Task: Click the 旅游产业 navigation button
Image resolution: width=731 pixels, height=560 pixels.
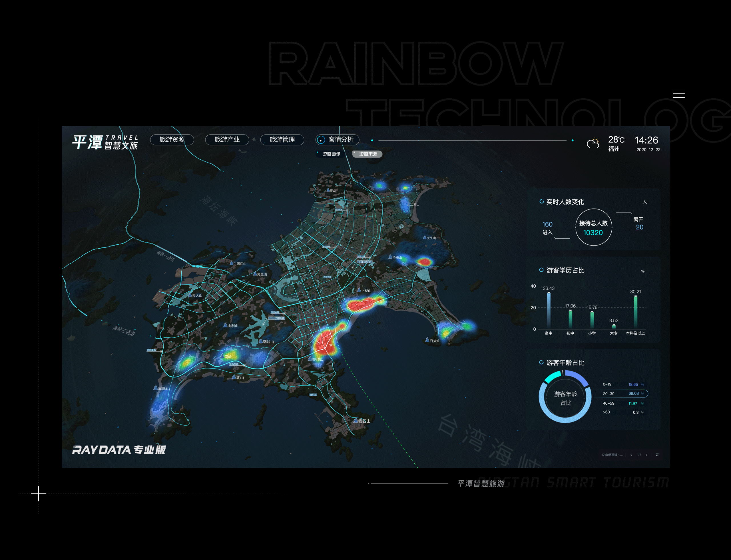Action: 227,140
